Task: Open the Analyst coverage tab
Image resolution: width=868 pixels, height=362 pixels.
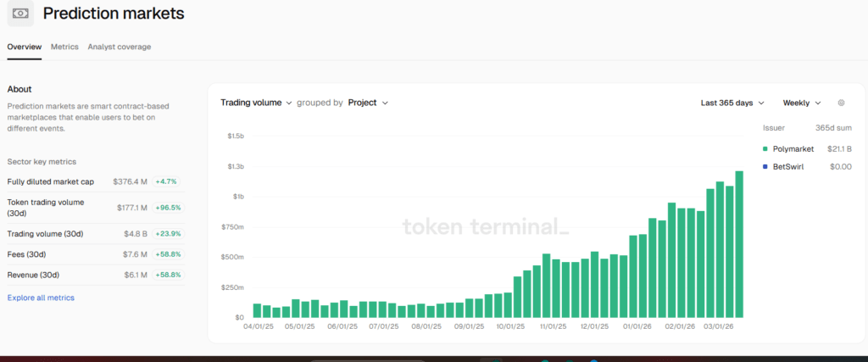Action: tap(120, 47)
